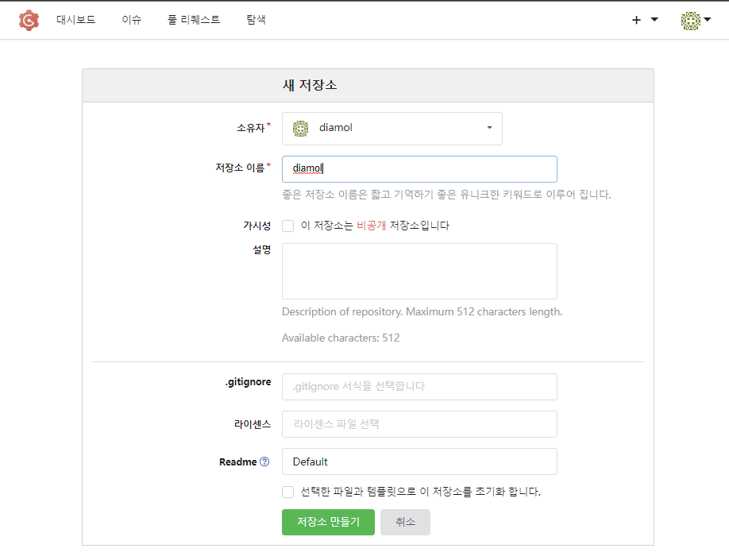Click the 소유자 field label

[251, 127]
